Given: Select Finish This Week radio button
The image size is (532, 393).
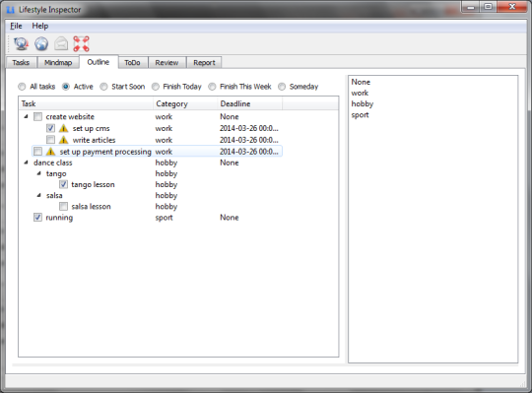Looking at the screenshot, I should click(212, 87).
